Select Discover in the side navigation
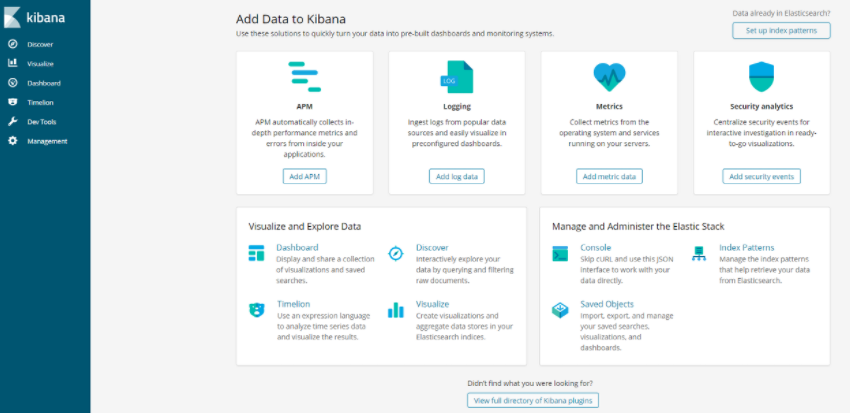 coord(40,44)
